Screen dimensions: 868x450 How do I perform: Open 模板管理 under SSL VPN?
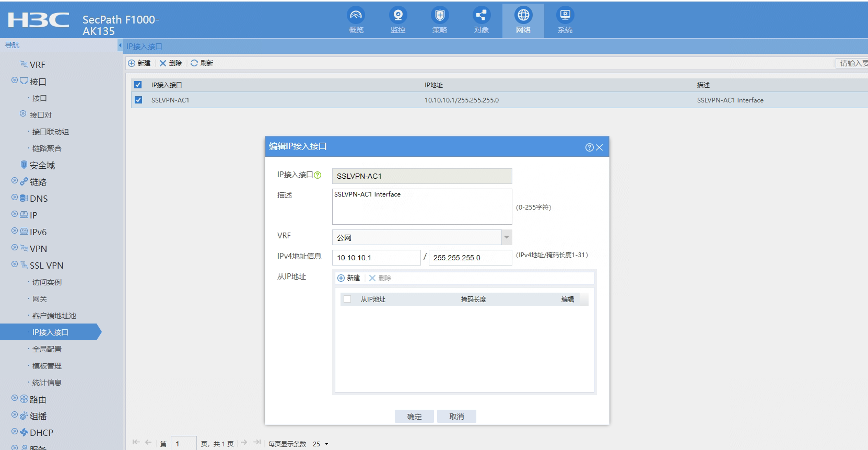coord(47,366)
